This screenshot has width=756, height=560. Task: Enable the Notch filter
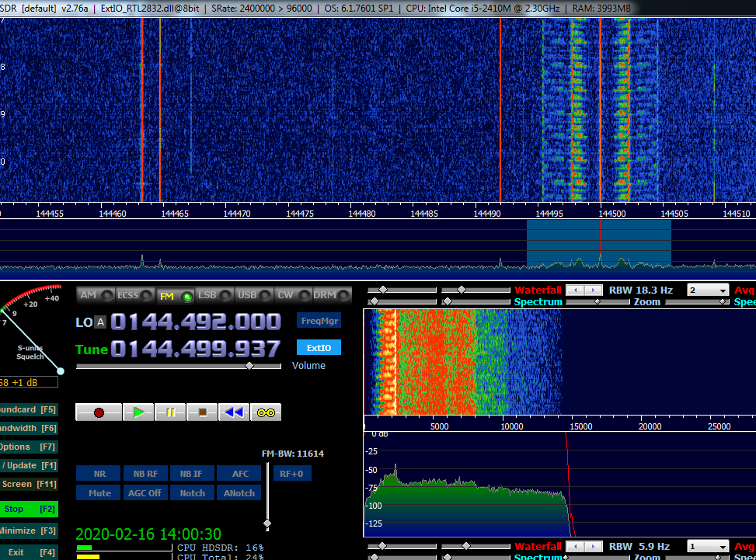[191, 493]
